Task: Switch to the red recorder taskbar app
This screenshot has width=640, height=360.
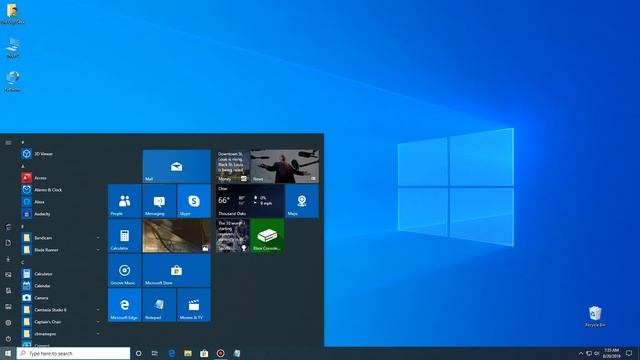Action: point(220,353)
